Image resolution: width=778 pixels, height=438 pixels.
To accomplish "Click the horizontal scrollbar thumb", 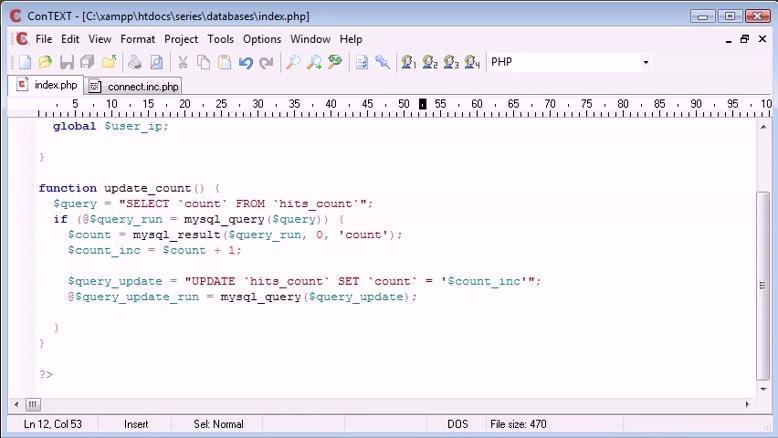I will click(x=33, y=404).
